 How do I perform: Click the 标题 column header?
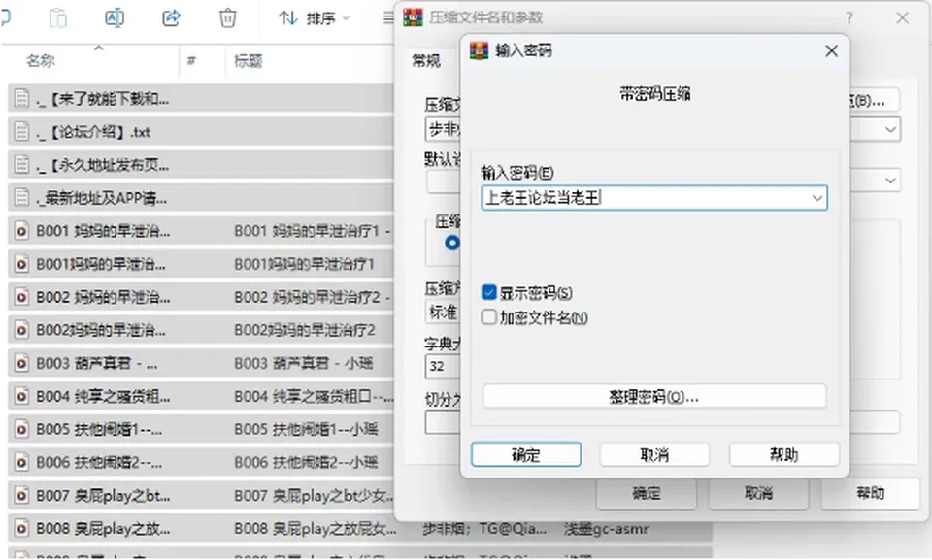click(x=249, y=60)
